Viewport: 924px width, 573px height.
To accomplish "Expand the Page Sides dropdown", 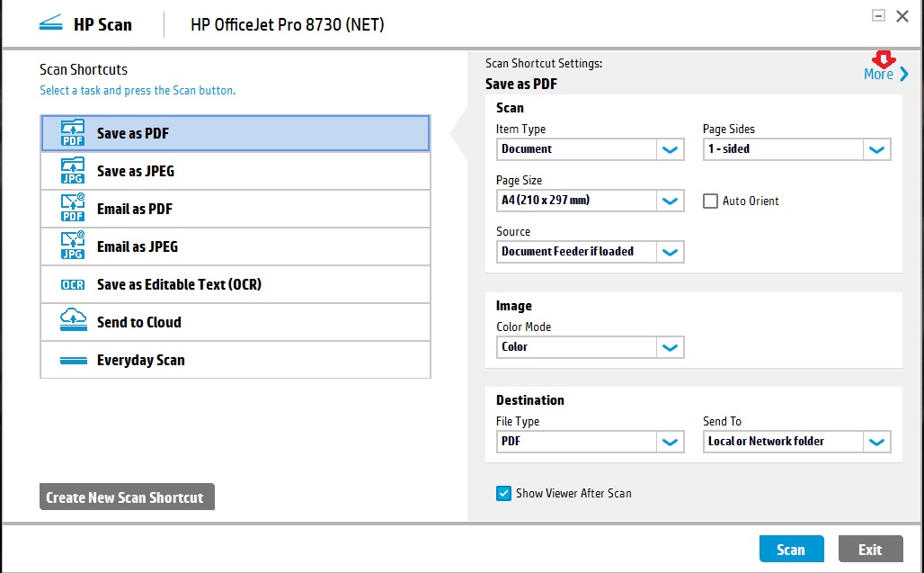I will tap(876, 149).
